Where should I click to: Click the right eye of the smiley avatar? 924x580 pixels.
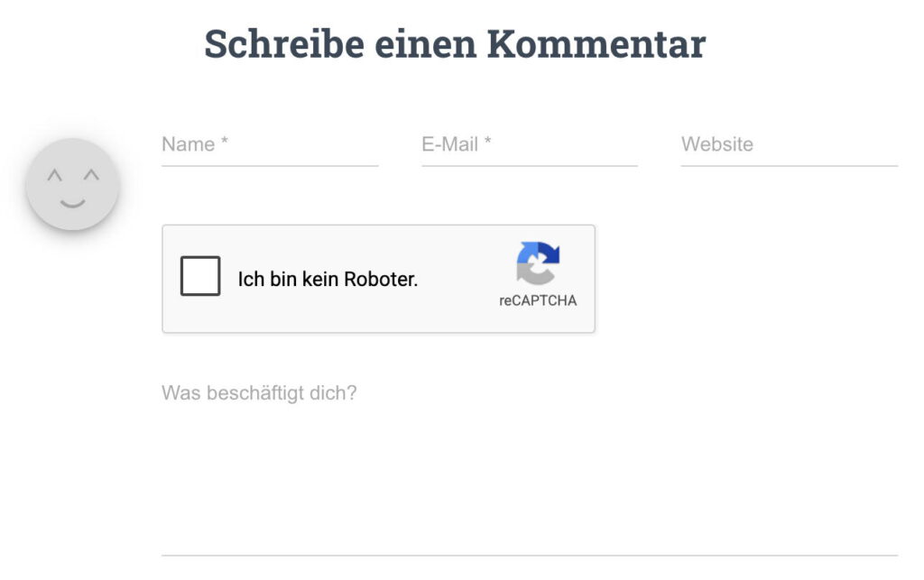(91, 174)
